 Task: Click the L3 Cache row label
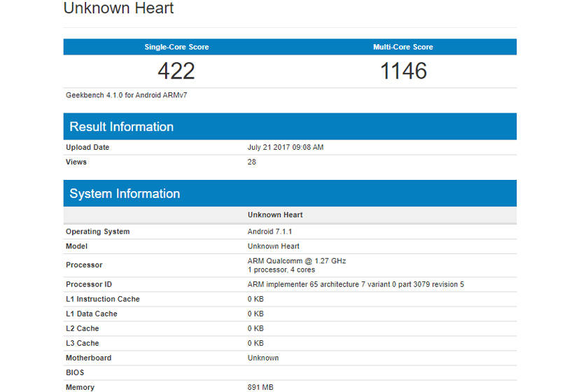pyautogui.click(x=83, y=344)
